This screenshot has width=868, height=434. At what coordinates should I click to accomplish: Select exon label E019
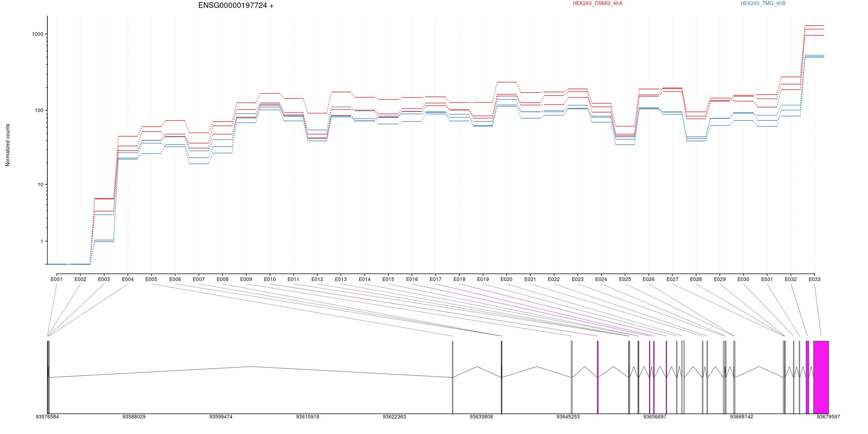483,279
